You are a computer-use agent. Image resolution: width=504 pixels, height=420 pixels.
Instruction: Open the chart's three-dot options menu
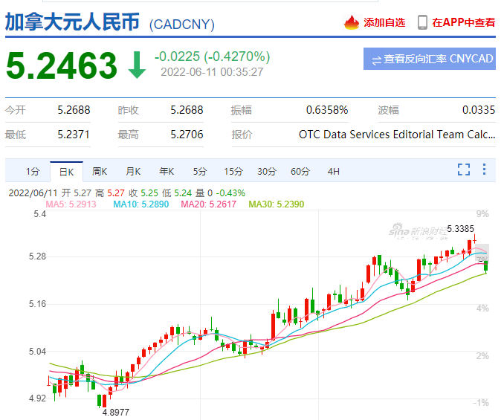coord(484,169)
